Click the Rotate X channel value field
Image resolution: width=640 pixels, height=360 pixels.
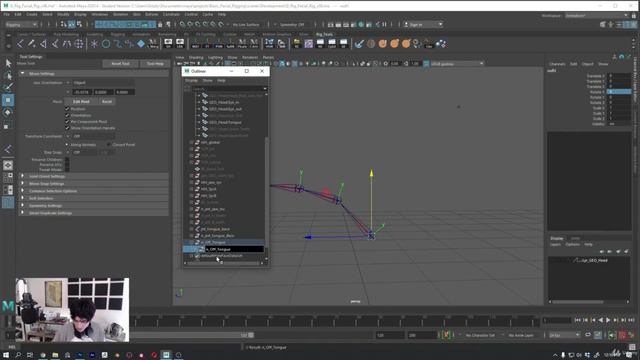[x=619, y=92]
